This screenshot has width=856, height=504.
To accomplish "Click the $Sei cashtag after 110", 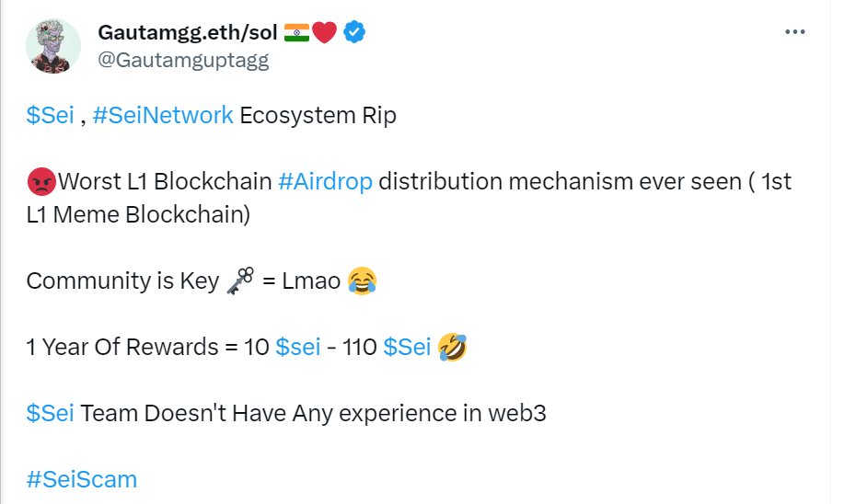I will click(407, 348).
